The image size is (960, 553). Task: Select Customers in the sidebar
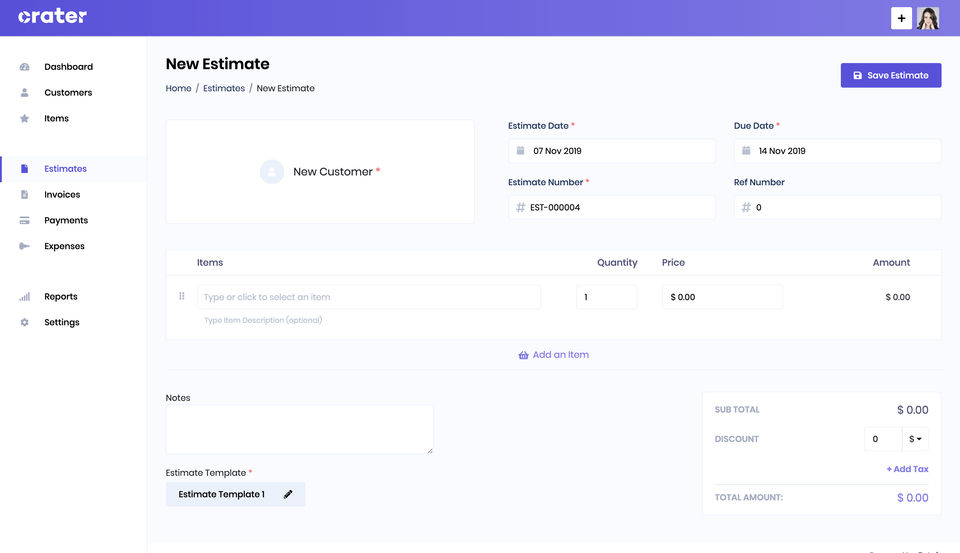pyautogui.click(x=68, y=92)
